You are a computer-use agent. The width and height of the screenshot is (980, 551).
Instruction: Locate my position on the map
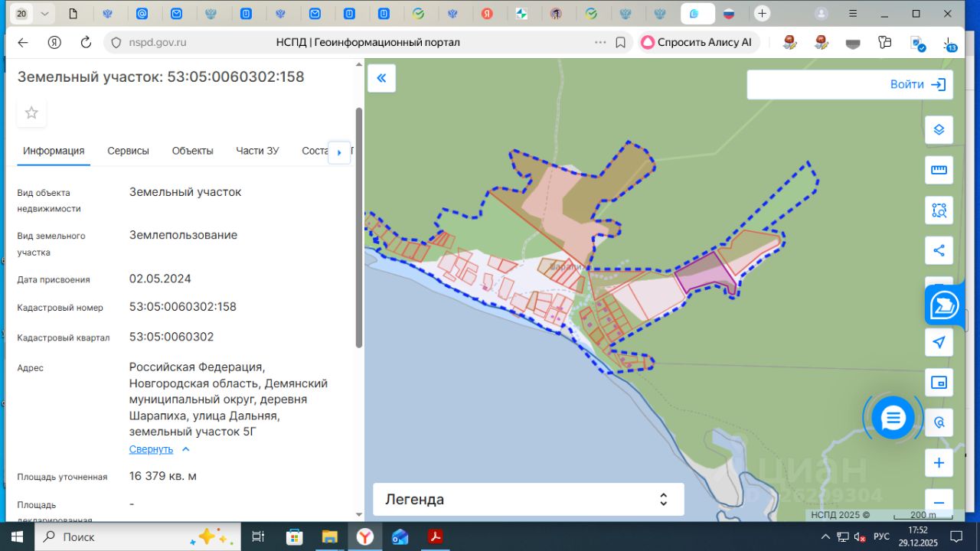(x=939, y=342)
